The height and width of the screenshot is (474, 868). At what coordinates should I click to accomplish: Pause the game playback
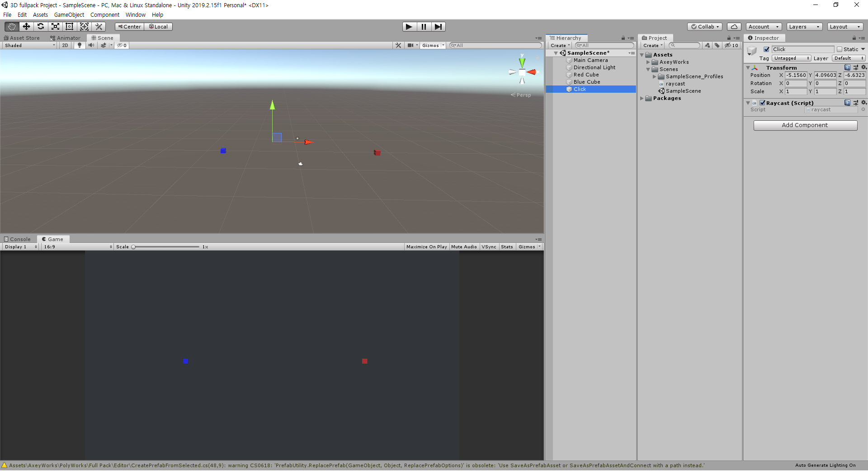pyautogui.click(x=424, y=27)
